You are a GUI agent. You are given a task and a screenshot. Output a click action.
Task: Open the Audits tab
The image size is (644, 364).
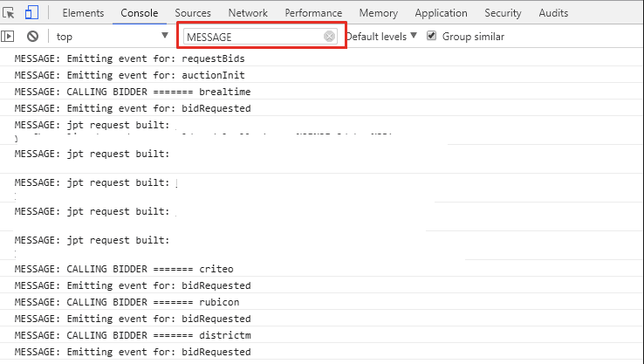[x=553, y=13]
